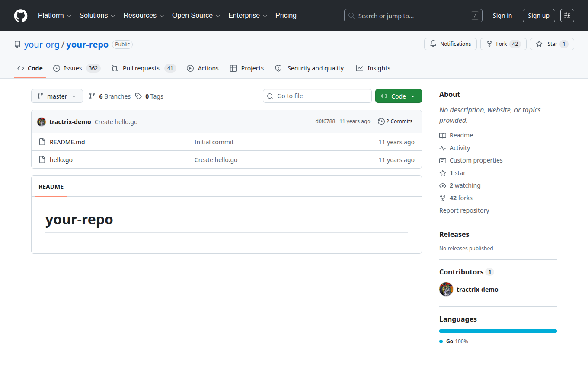Click the file icon for README.md
Image resolution: width=588 pixels, height=389 pixels.
click(x=42, y=142)
